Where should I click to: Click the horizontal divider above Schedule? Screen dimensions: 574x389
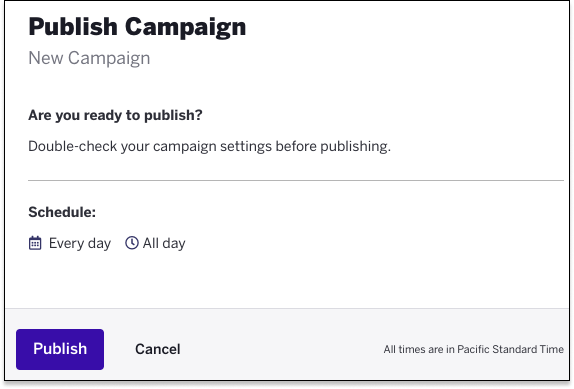pos(296,180)
